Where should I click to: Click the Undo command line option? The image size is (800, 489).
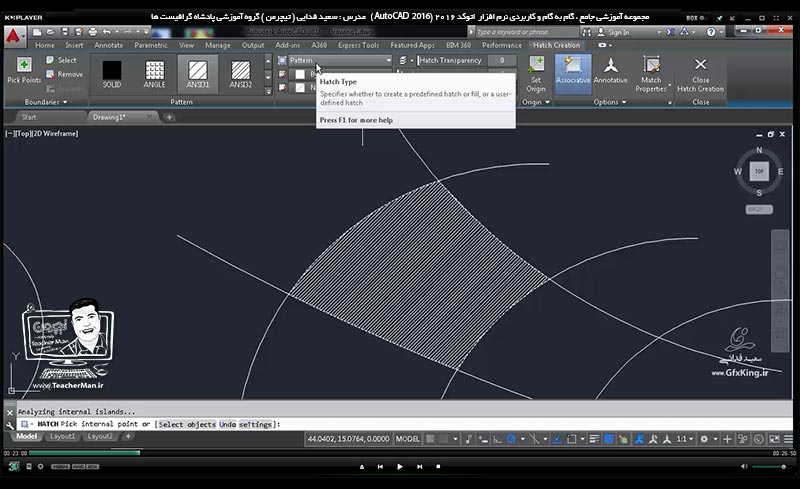[228, 424]
